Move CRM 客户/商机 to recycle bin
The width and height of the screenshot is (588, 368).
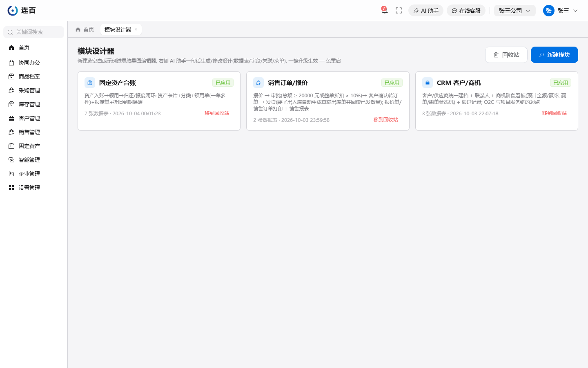pyautogui.click(x=555, y=113)
